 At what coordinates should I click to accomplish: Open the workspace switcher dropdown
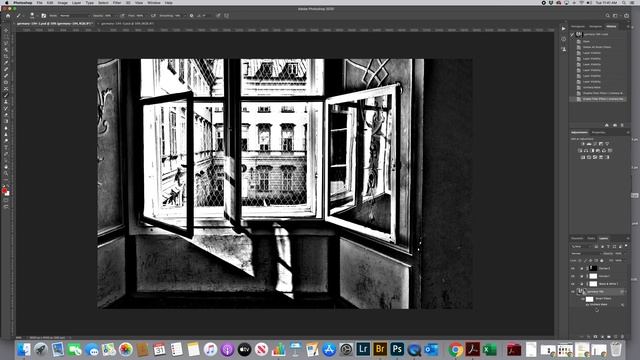coord(616,16)
